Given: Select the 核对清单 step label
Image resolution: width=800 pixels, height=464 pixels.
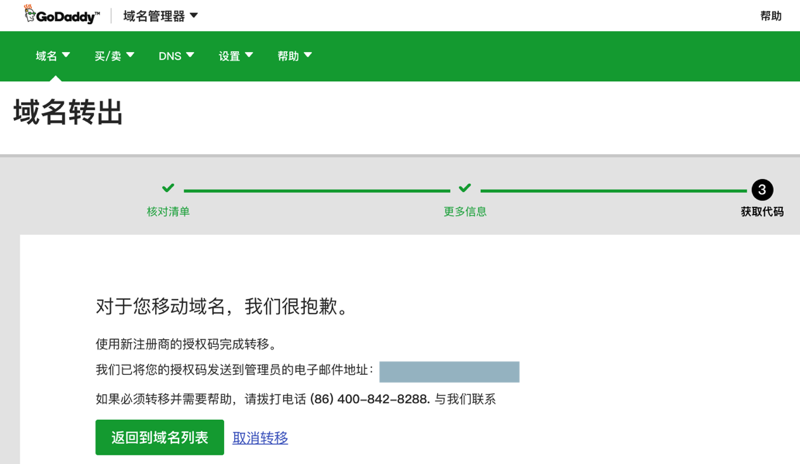Looking at the screenshot, I should click(168, 211).
